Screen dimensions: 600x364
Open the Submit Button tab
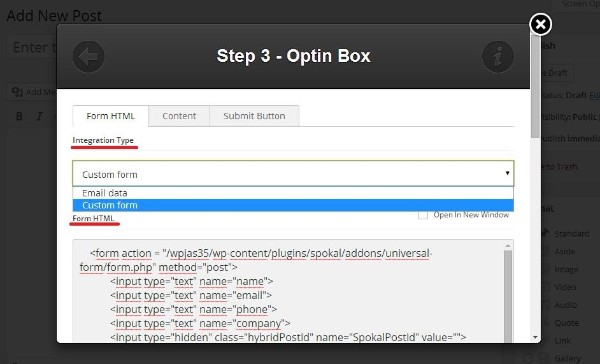point(254,116)
